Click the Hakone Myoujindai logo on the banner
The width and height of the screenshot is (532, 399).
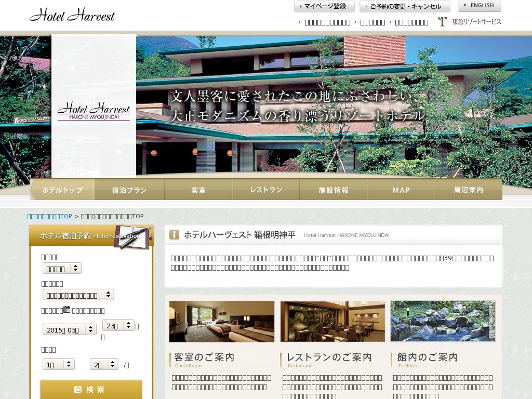click(94, 111)
